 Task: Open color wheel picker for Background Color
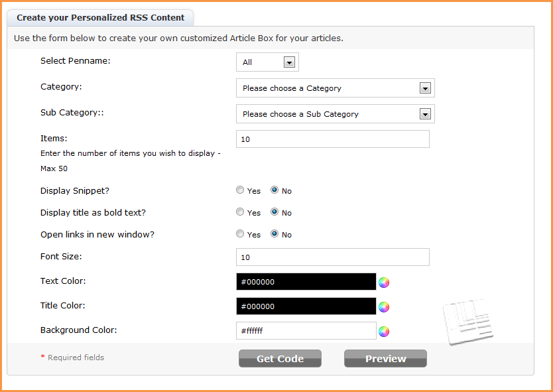coord(384,332)
